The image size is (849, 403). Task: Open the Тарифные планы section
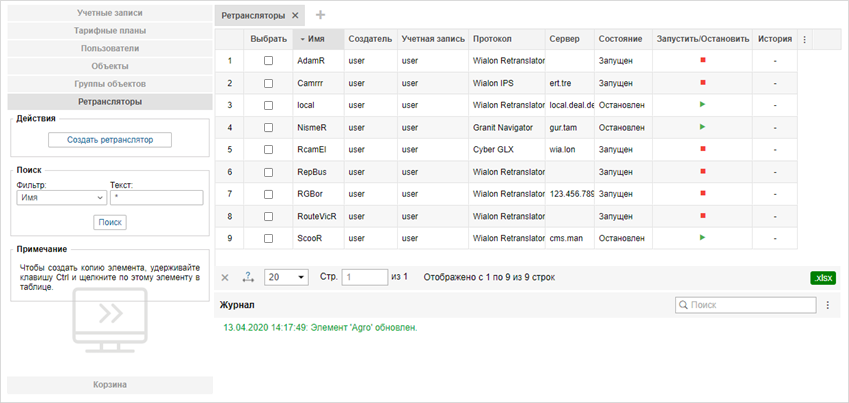[110, 30]
